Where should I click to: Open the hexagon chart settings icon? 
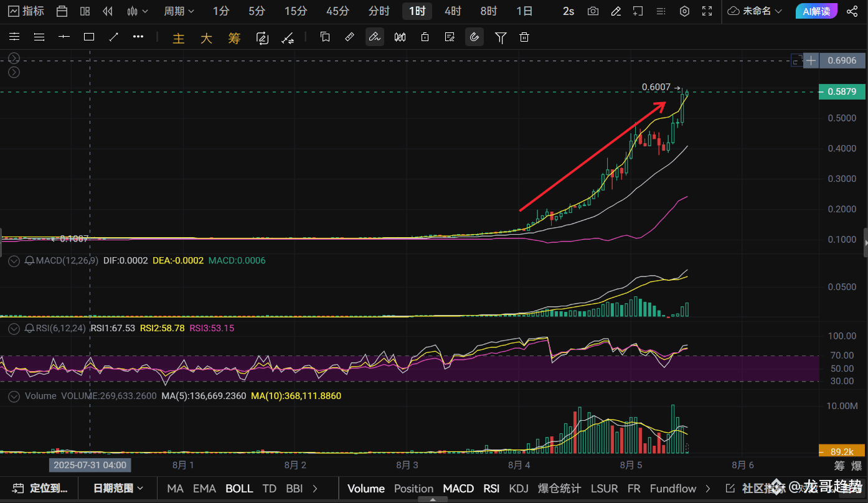[x=684, y=11]
